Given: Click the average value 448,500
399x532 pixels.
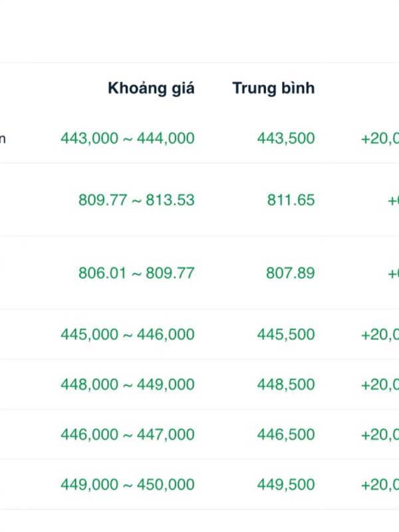Looking at the screenshot, I should 286,384.
